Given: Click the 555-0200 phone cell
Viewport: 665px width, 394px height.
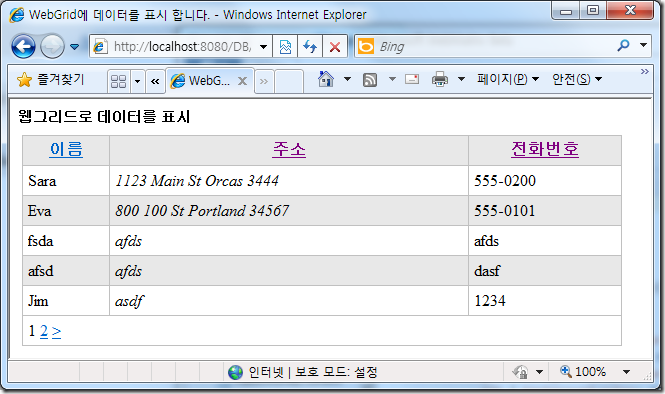Looking at the screenshot, I should 545,181.
